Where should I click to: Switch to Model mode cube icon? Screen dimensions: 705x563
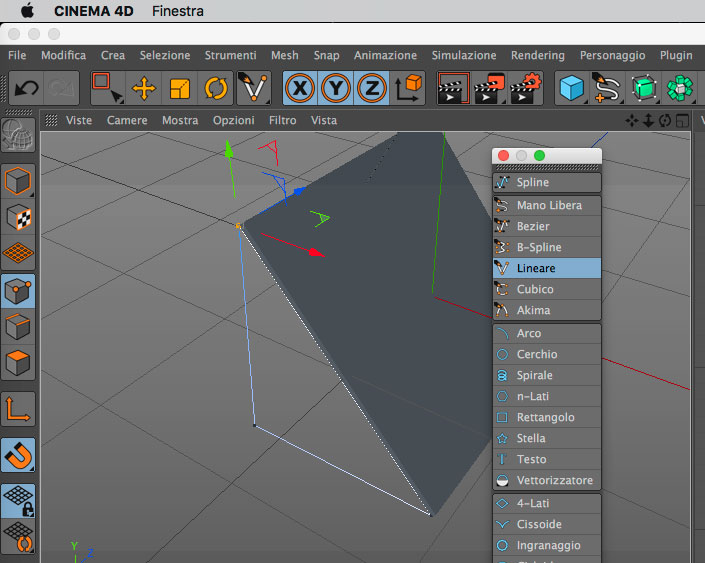pos(18,181)
